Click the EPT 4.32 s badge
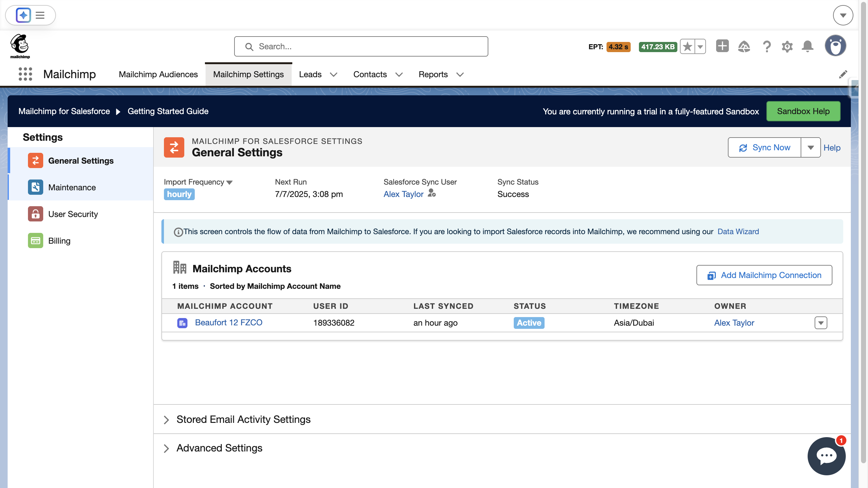 (618, 47)
